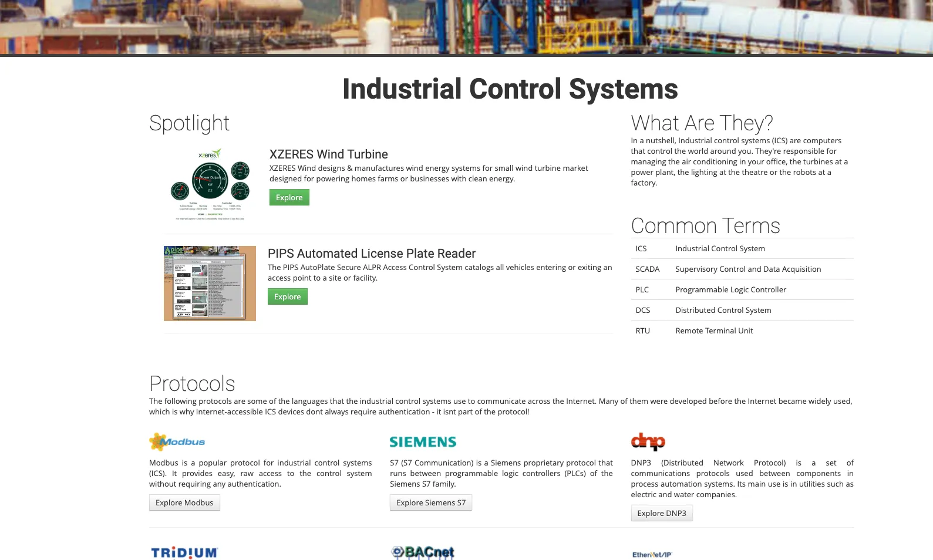The width and height of the screenshot is (933, 560).
Task: Click the PLC abbreviation
Action: pos(642,289)
